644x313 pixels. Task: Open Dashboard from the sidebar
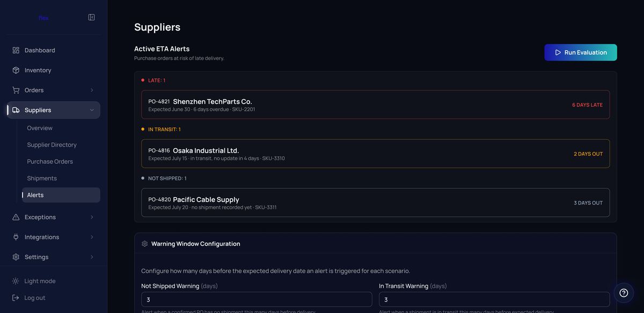click(x=54, y=50)
